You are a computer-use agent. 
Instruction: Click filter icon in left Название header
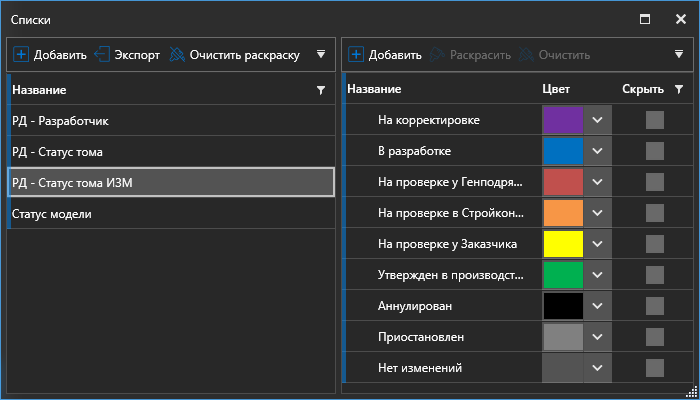tap(320, 90)
